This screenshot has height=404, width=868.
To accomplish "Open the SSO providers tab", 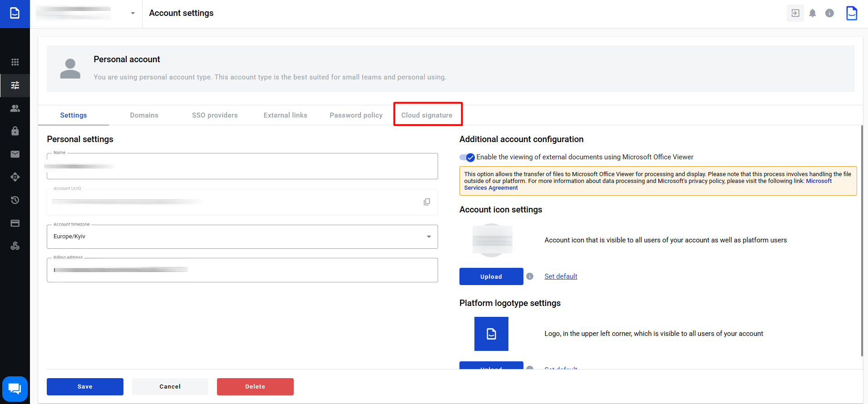I will tap(215, 115).
